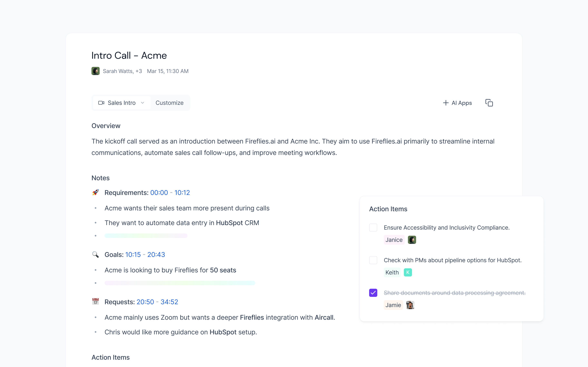Check the Accessibility and Inclusivity Compliance task
Viewport: 588px width, 367px height.
373,227
